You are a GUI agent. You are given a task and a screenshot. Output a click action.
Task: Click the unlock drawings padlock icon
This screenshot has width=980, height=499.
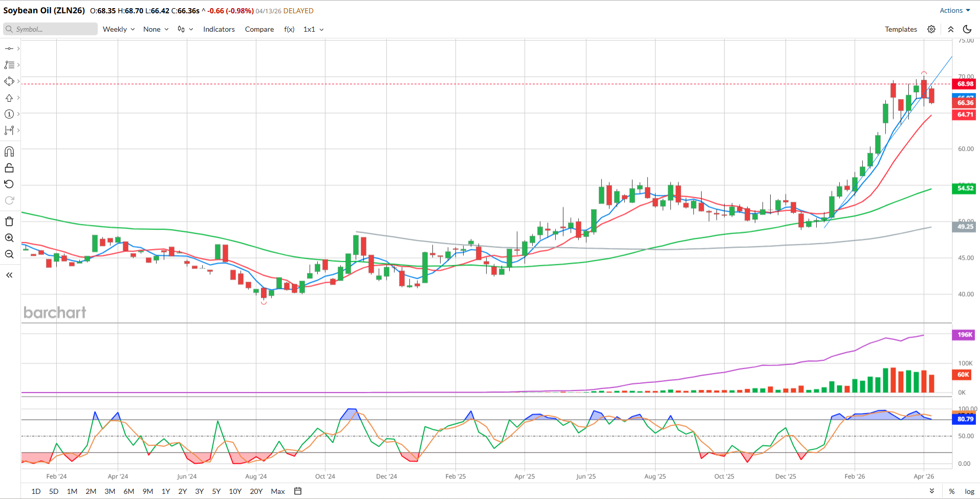point(9,168)
